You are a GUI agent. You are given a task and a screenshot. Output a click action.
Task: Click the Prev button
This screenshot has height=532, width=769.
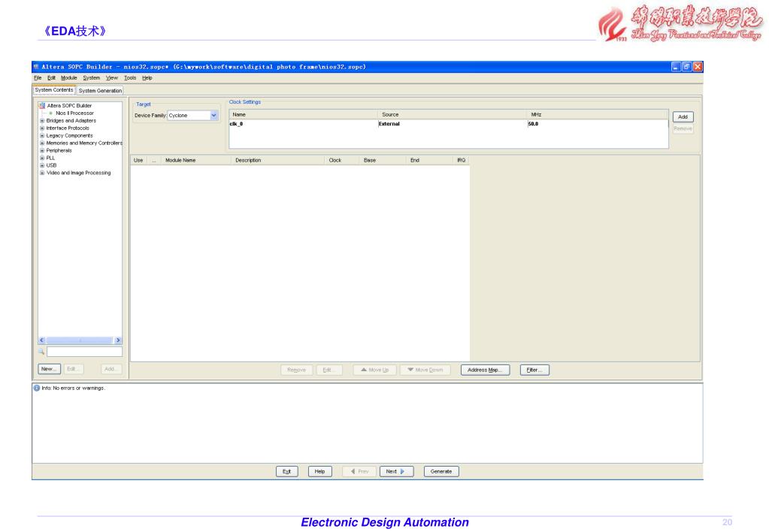point(359,472)
